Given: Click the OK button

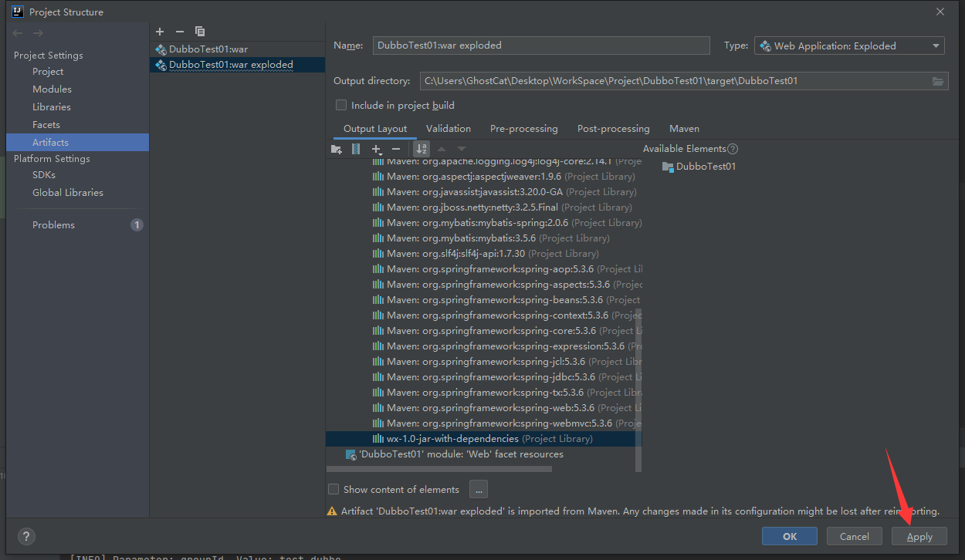Looking at the screenshot, I should 790,536.
